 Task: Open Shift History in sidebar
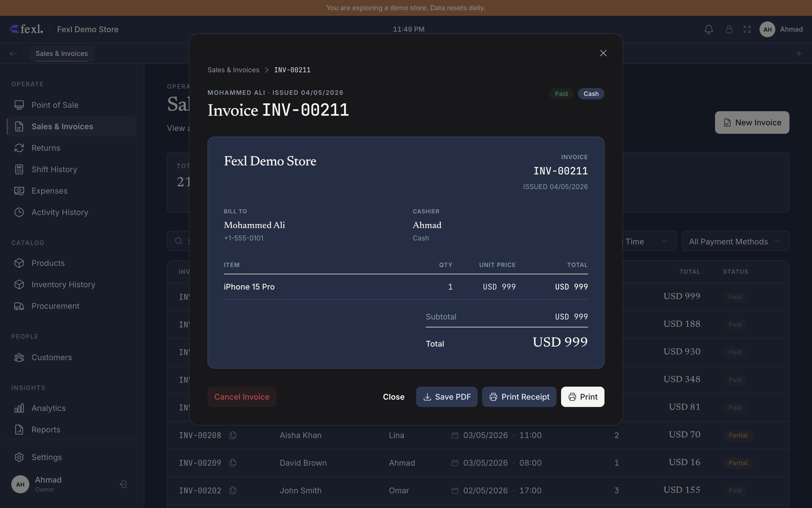click(71, 169)
